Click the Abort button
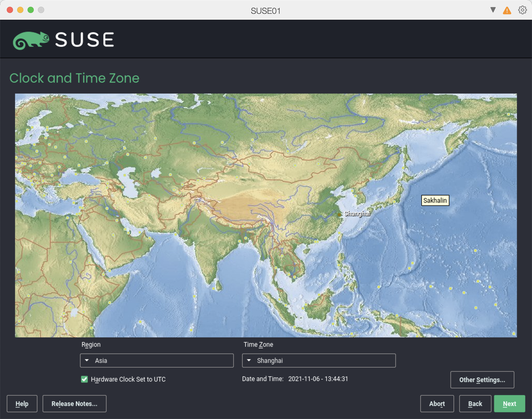Image resolution: width=532 pixels, height=419 pixels. (x=437, y=404)
